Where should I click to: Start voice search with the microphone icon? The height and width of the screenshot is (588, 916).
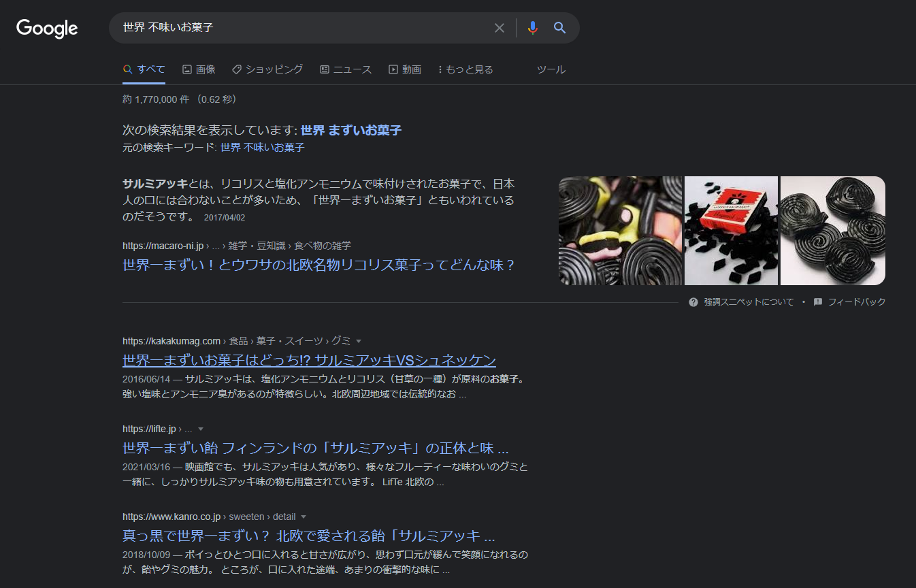pos(533,28)
